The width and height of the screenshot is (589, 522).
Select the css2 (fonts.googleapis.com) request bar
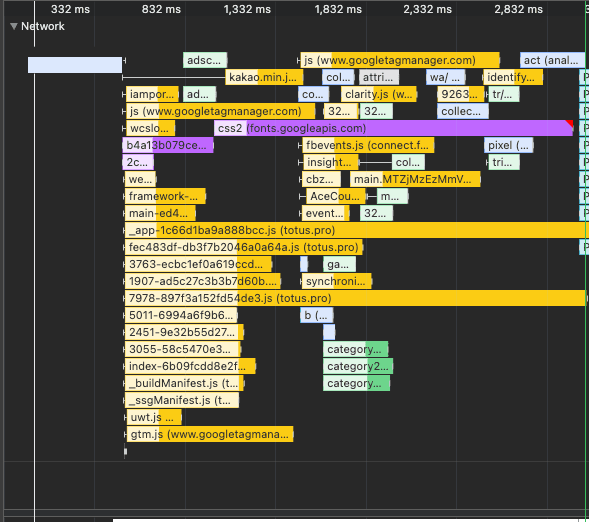[393, 128]
